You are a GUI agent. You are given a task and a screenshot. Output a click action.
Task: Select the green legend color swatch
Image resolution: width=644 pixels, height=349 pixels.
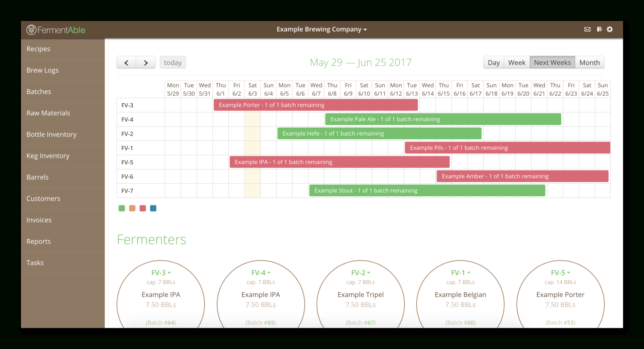[x=122, y=208]
